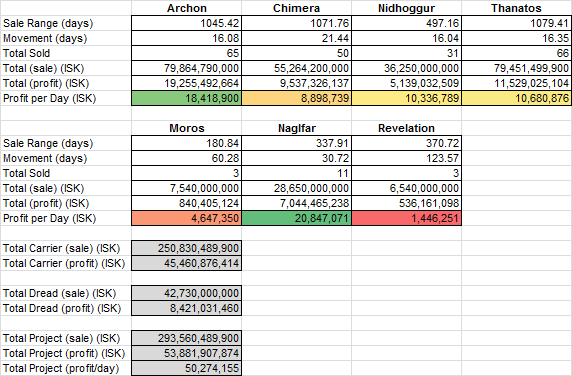This screenshot has width=572, height=376.
Task: Click Nidhoggur total sold 31
Action: (406, 53)
